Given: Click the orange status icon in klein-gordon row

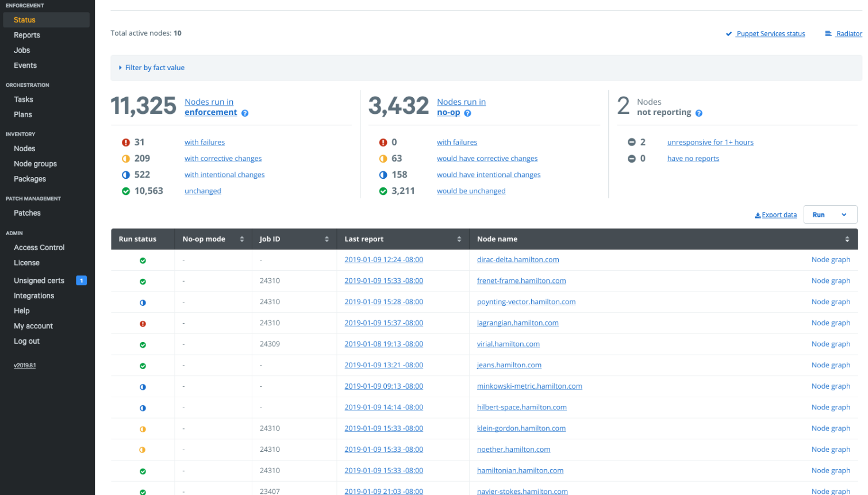Looking at the screenshot, I should coord(143,429).
